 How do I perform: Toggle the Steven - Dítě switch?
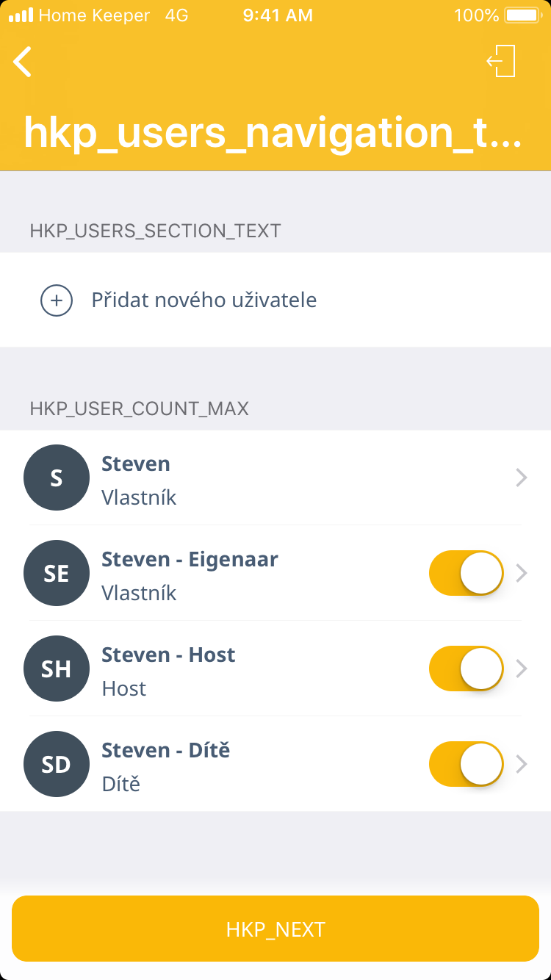pos(467,764)
